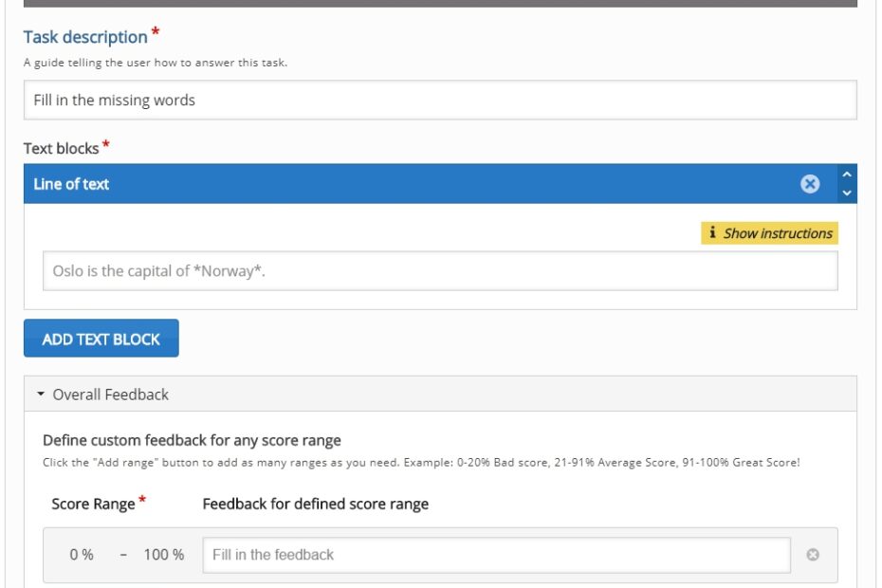Delete the 0% - 100% score range
Viewport: 882px width, 588px height.
[812, 555]
